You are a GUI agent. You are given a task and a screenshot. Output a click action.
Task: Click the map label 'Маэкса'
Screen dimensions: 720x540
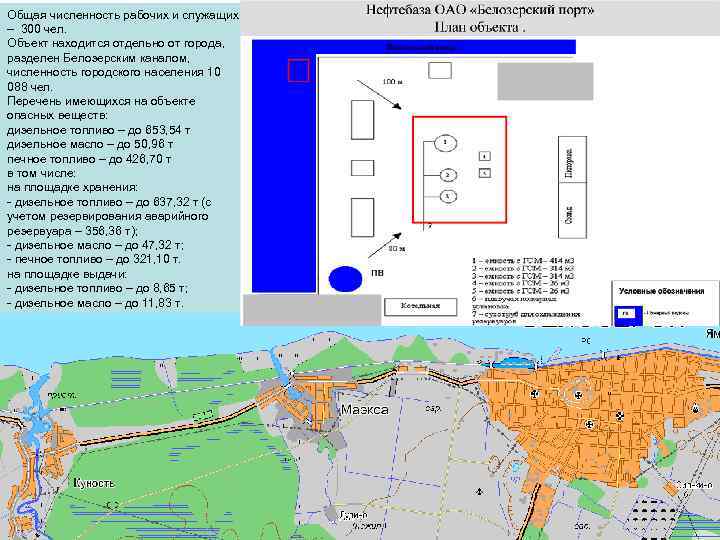tap(365, 410)
